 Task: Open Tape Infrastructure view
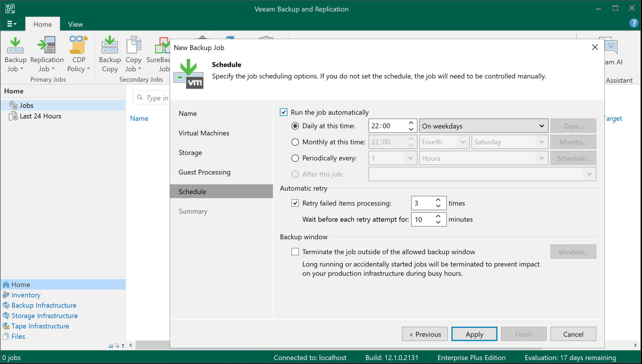click(x=40, y=326)
